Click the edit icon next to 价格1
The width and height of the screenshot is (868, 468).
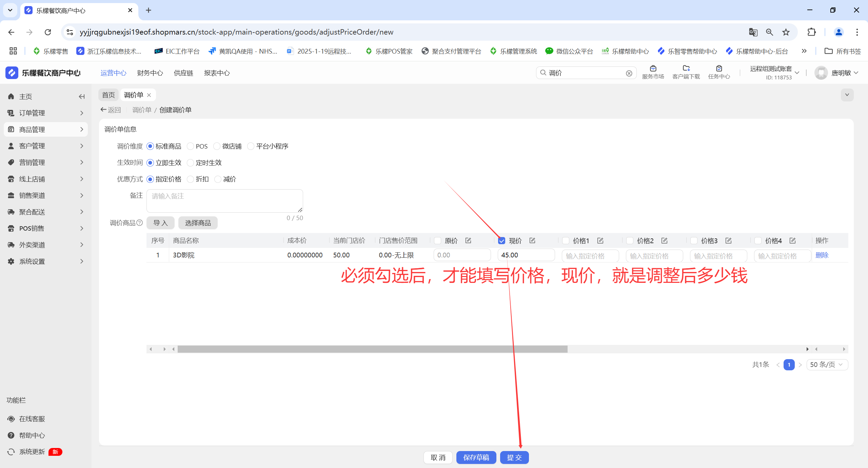pyautogui.click(x=600, y=240)
